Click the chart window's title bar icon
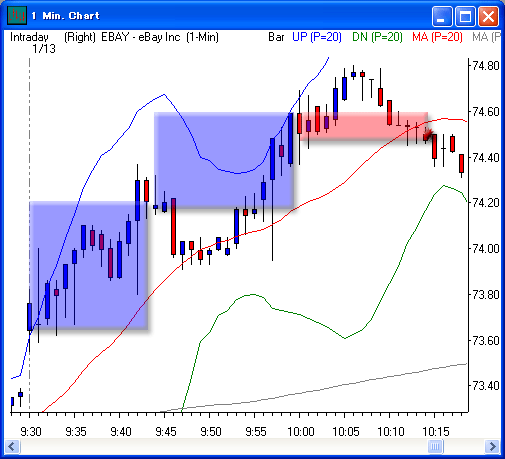 click(x=17, y=15)
